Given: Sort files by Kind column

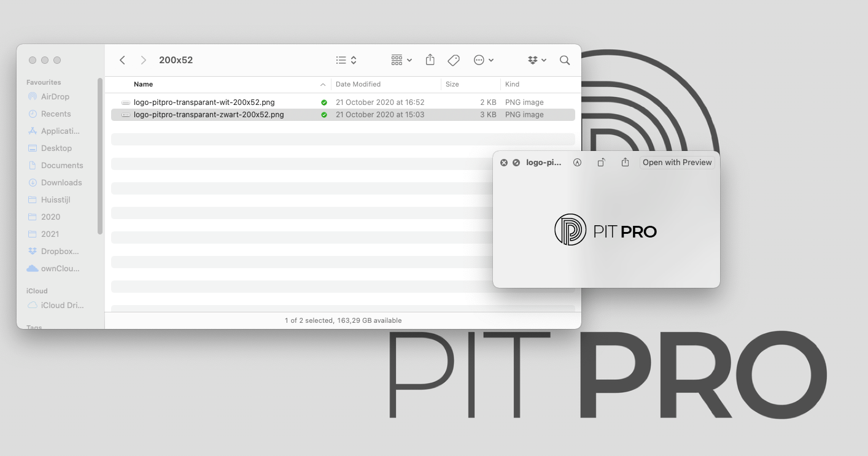Looking at the screenshot, I should click(x=512, y=84).
